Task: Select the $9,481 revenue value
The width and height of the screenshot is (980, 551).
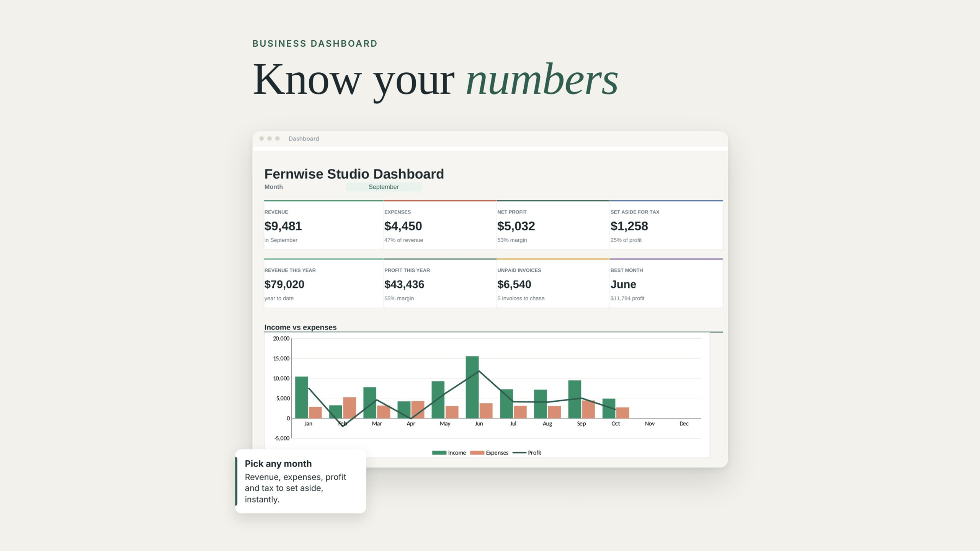Action: tap(283, 226)
